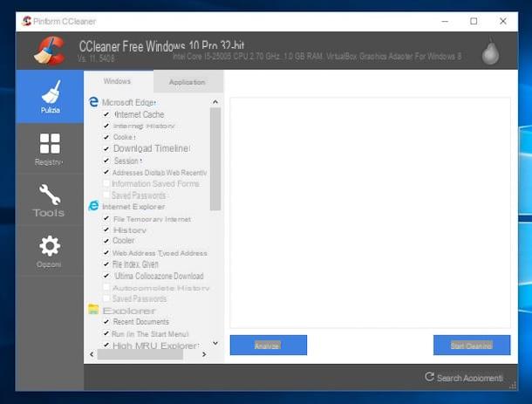The height and width of the screenshot is (404, 532).
Task: Click the vertical scrollbar thumb
Action: (x=215, y=159)
